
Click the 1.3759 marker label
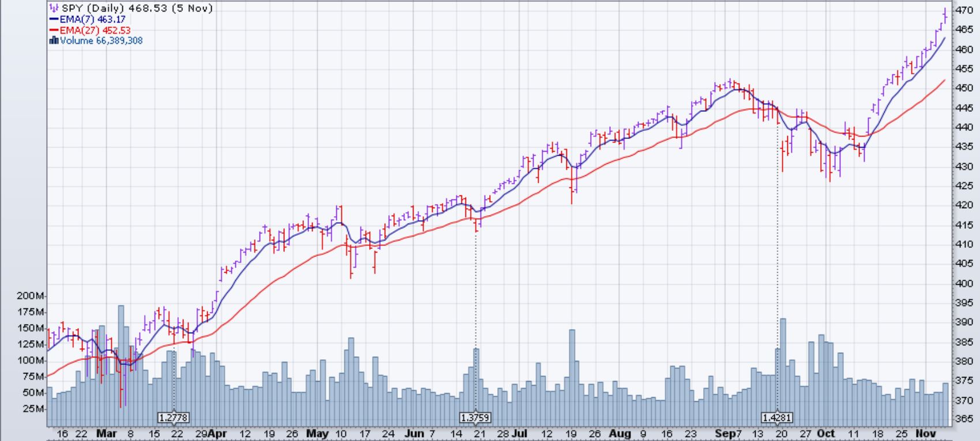coord(476,417)
